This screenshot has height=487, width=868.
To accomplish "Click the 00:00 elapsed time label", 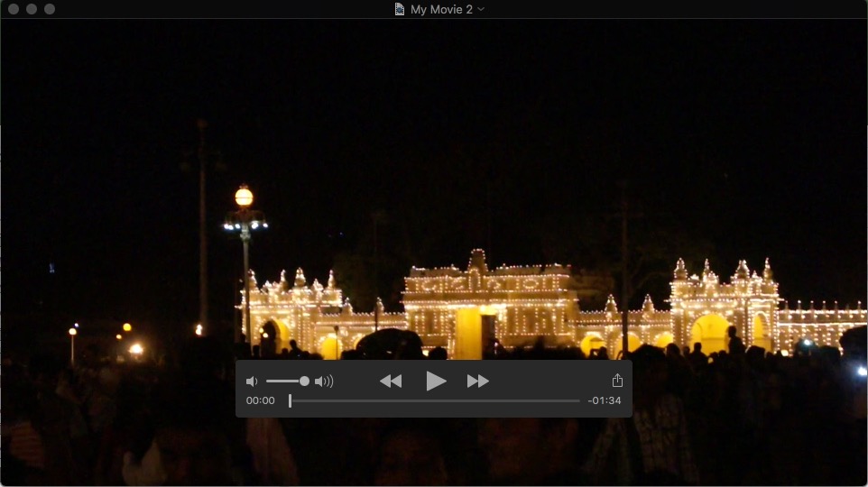I will [x=261, y=400].
